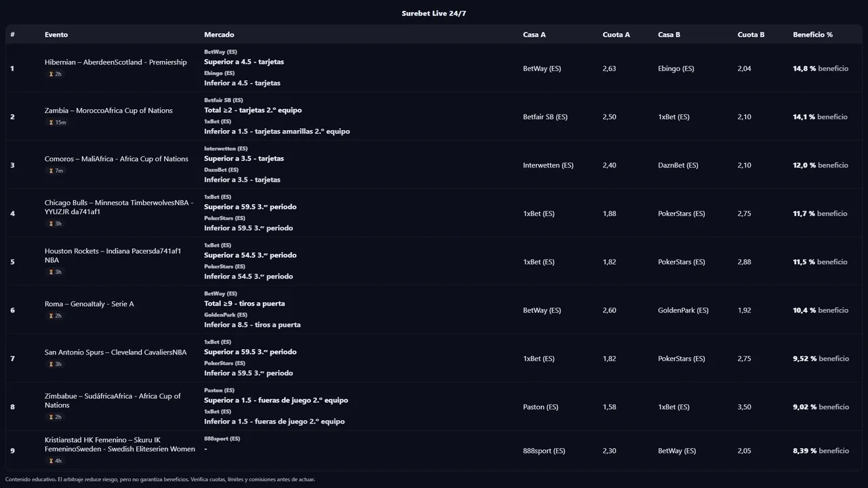
Task: Click the hourglass icon under Roma – Genoa
Action: pyautogui.click(x=51, y=316)
